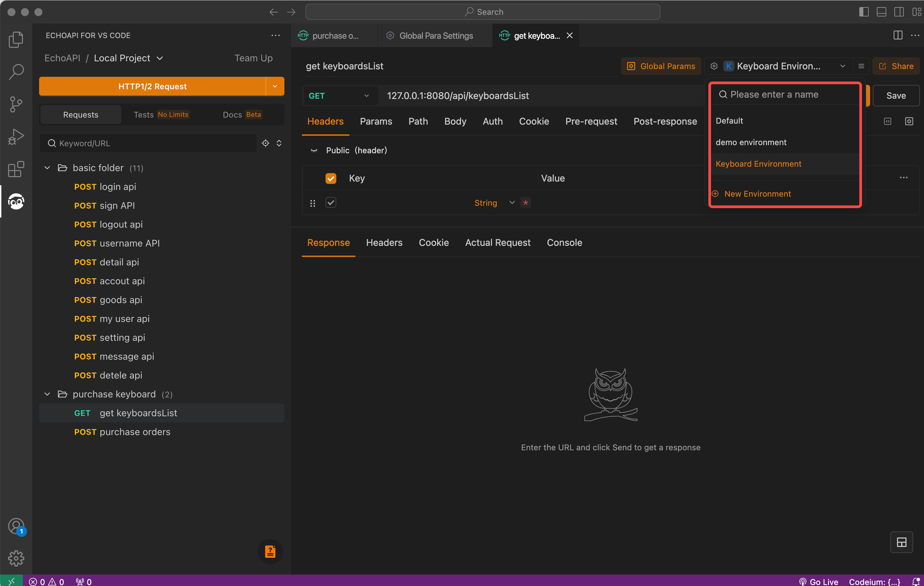The image size is (924, 586).
Task: Open the Manage gear icon
Action: click(x=16, y=558)
